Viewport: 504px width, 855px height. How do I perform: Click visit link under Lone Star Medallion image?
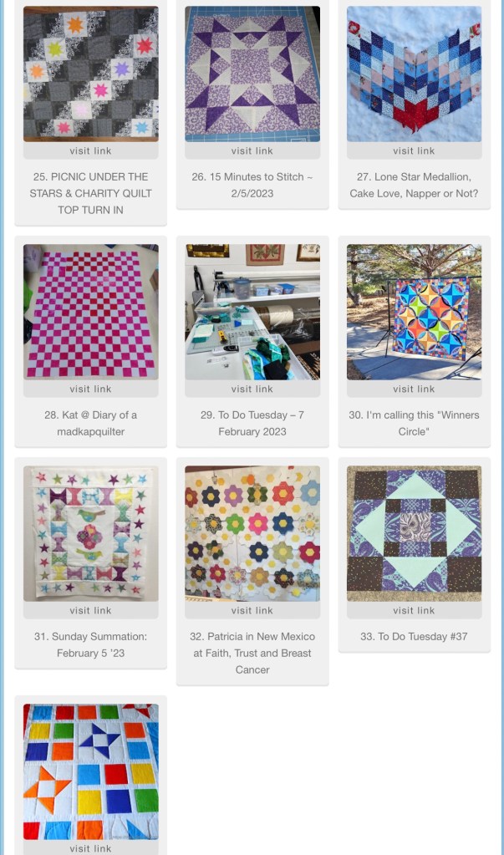[x=414, y=150]
